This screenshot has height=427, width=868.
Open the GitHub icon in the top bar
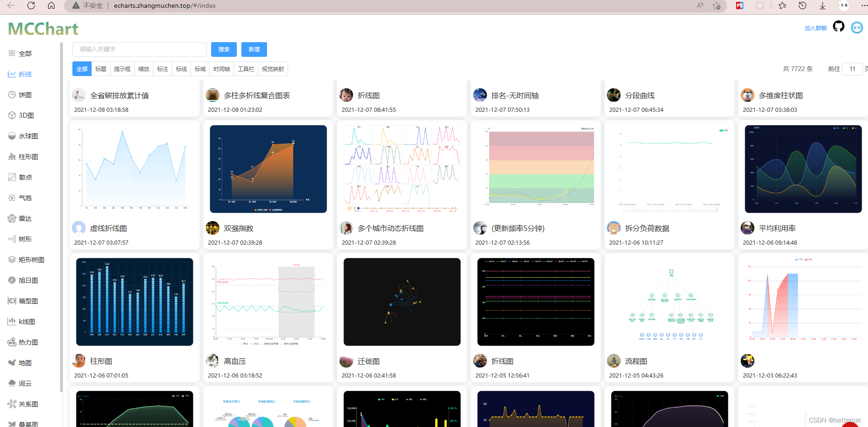(x=839, y=27)
